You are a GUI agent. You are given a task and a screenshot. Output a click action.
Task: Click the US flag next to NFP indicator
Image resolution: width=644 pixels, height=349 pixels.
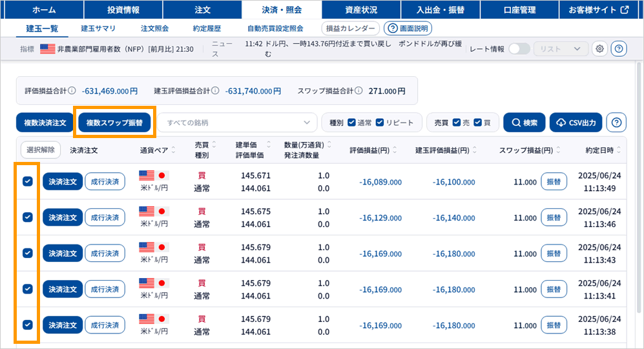tap(48, 49)
